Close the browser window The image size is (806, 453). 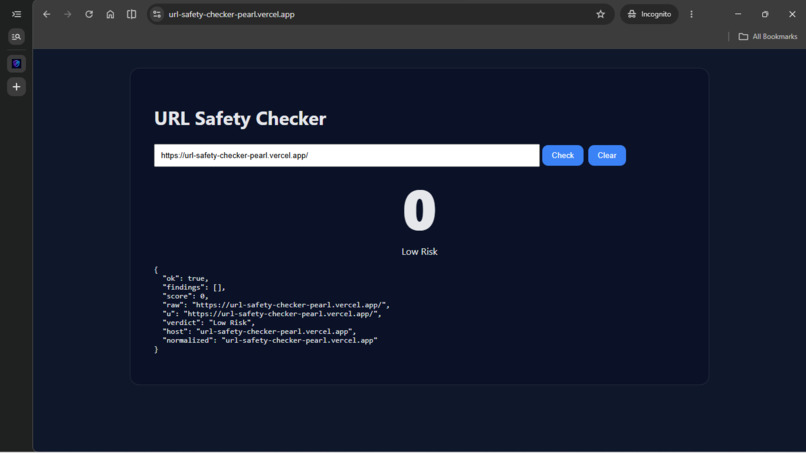(x=792, y=14)
